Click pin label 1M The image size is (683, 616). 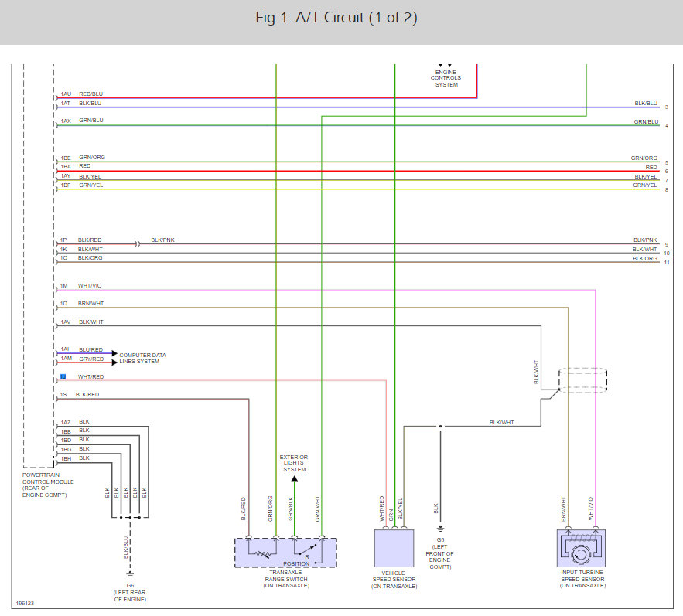click(64, 285)
